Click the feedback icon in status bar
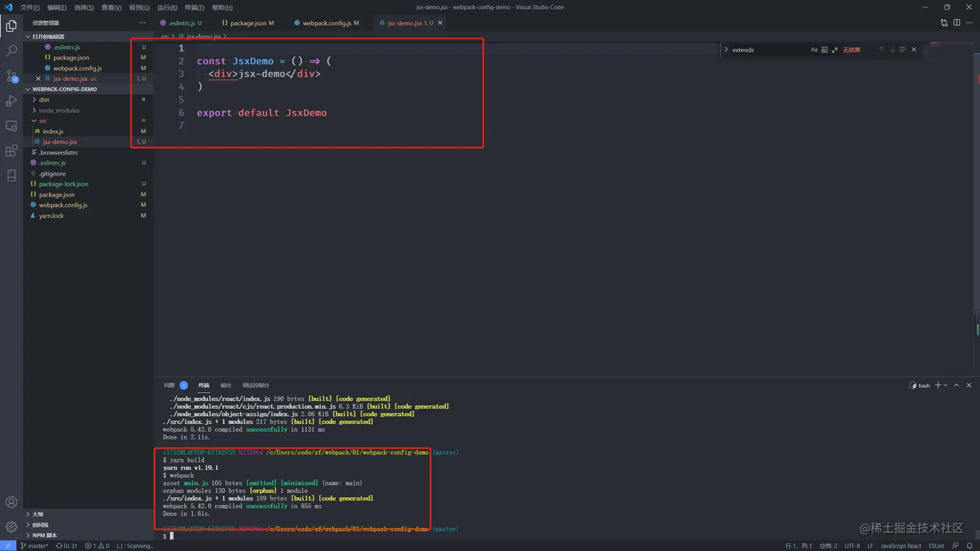Viewport: 980px width, 551px height. tap(955, 546)
